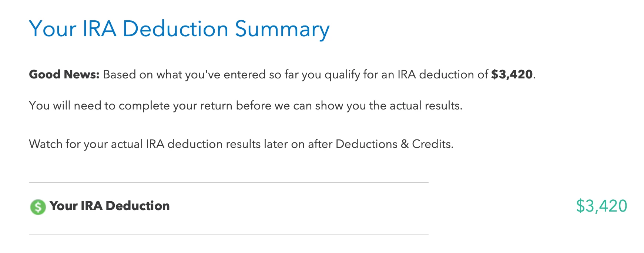The width and height of the screenshot is (644, 253).
Task: Click the 'IRA' word in the blue title
Action: click(99, 29)
